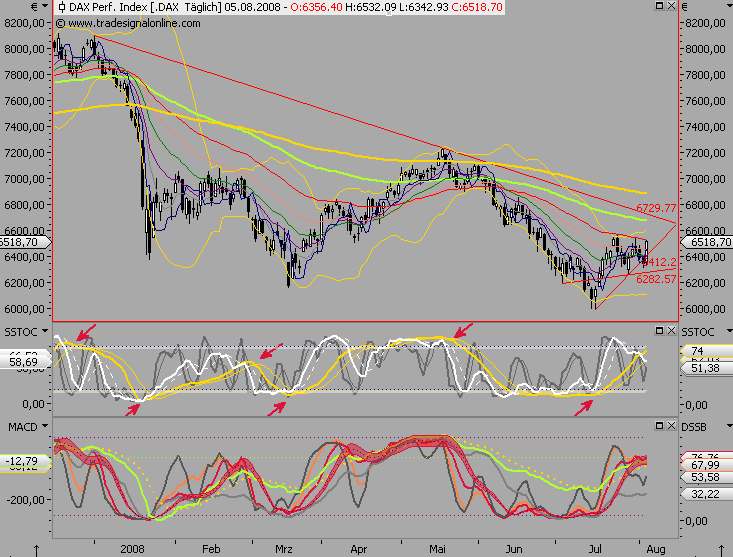This screenshot has width=733, height=557.
Task: Close the SSTOC indicator pane
Action: pos(671,331)
